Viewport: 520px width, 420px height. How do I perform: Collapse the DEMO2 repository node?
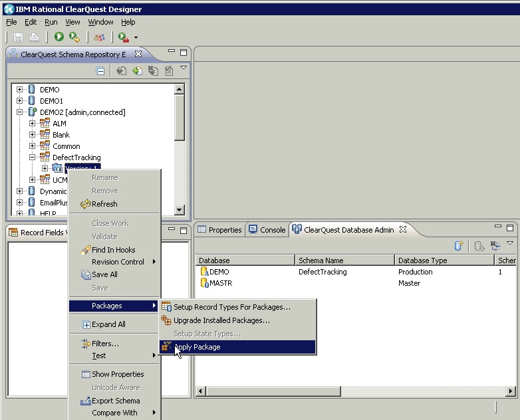pyautogui.click(x=20, y=112)
